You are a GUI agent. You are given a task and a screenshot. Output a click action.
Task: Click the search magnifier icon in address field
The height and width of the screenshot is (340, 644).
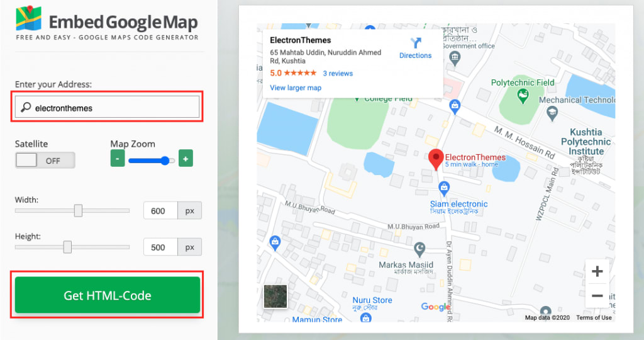26,107
